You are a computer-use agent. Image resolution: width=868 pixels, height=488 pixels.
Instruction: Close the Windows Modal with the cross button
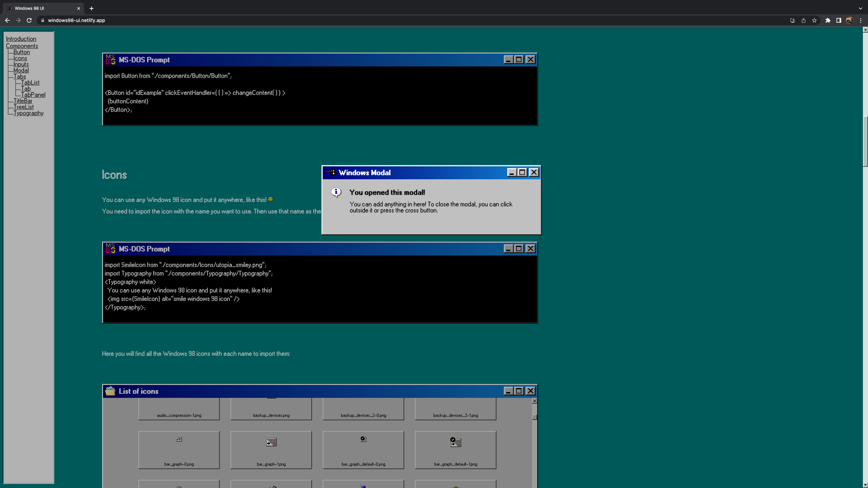[x=534, y=172]
